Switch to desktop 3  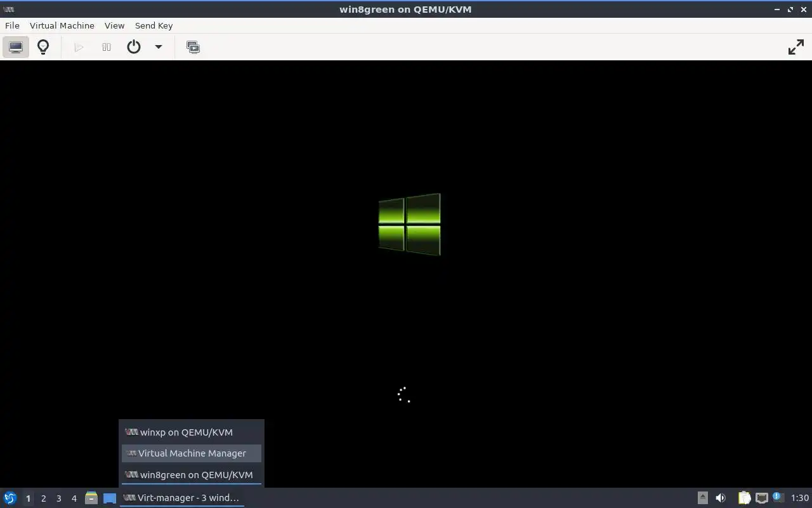click(58, 498)
